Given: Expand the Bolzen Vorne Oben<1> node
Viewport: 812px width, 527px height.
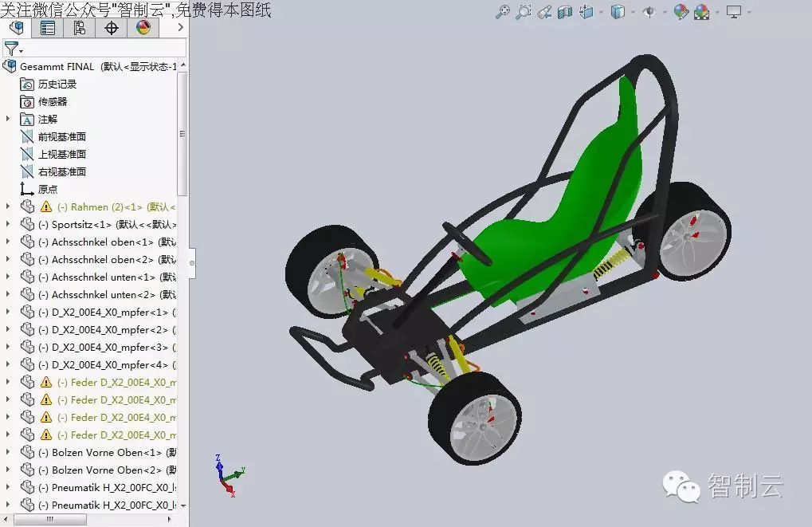Looking at the screenshot, I should click(8, 453).
